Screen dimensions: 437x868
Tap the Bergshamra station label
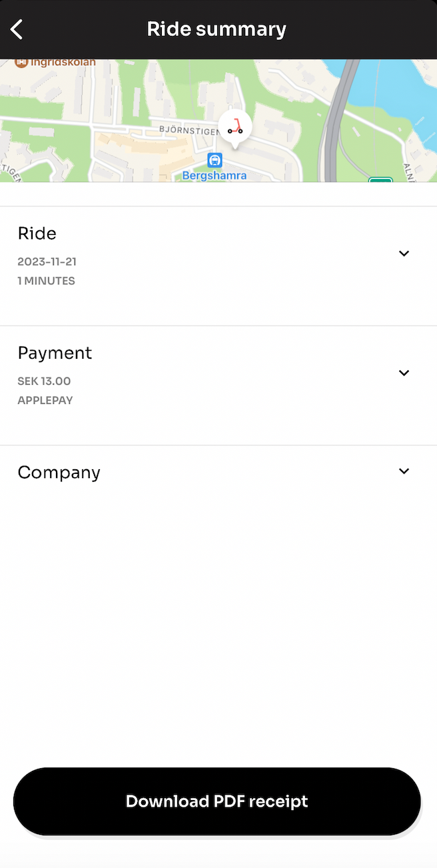(x=215, y=176)
